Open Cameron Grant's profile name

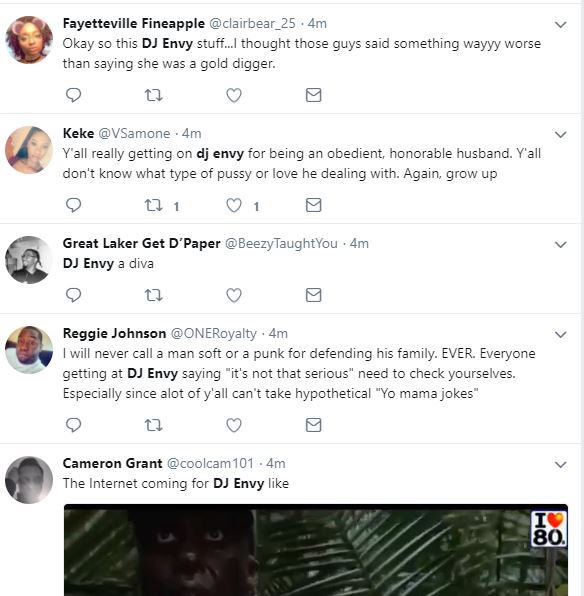113,463
